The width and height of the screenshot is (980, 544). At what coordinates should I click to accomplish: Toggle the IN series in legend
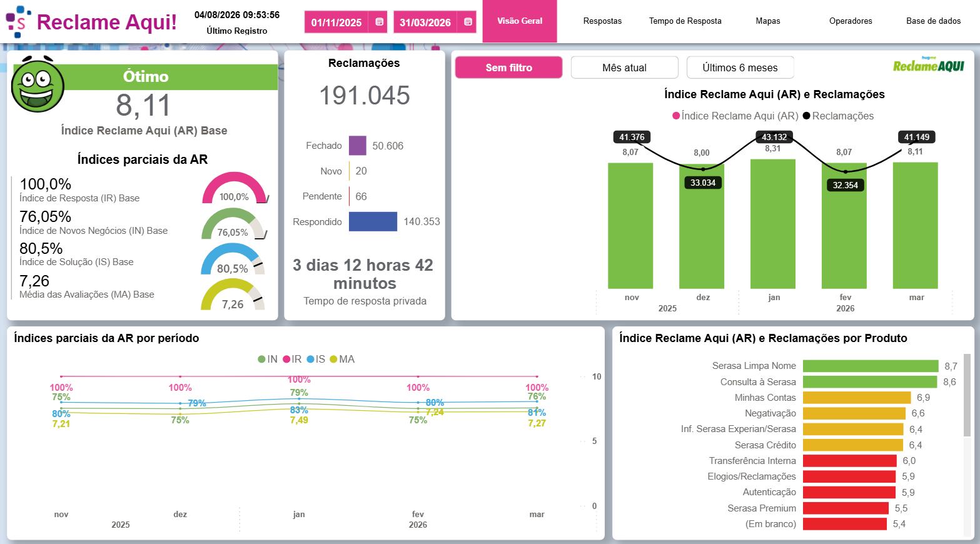[x=268, y=360]
